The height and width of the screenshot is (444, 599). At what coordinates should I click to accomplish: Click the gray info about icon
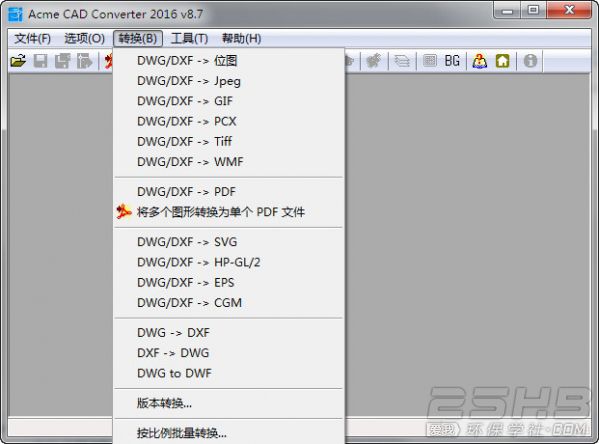point(530,61)
